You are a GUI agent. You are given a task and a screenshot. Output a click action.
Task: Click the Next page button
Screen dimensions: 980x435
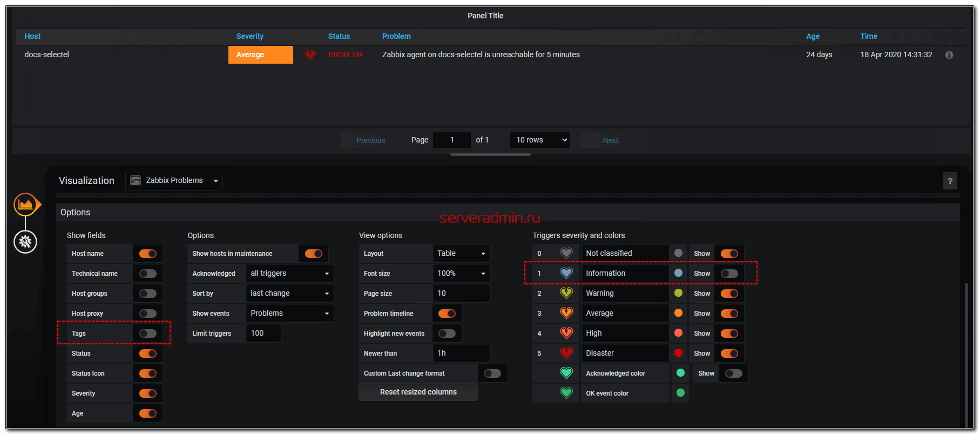click(610, 140)
